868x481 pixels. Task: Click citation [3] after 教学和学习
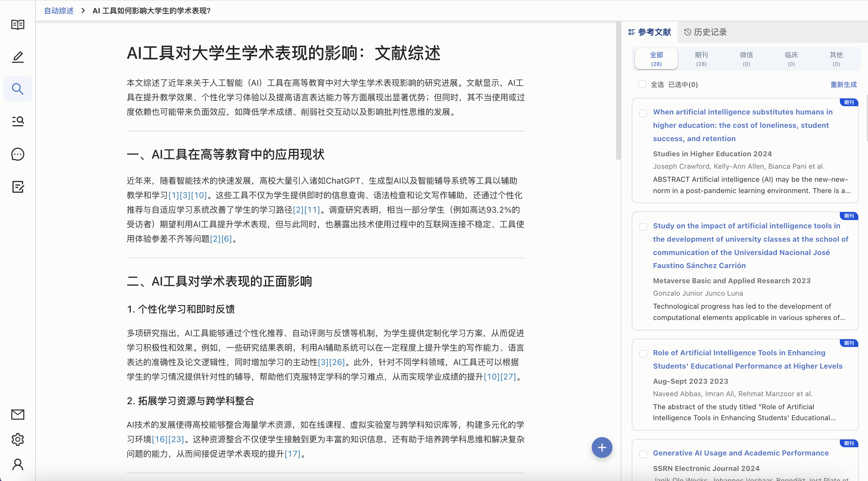click(185, 195)
